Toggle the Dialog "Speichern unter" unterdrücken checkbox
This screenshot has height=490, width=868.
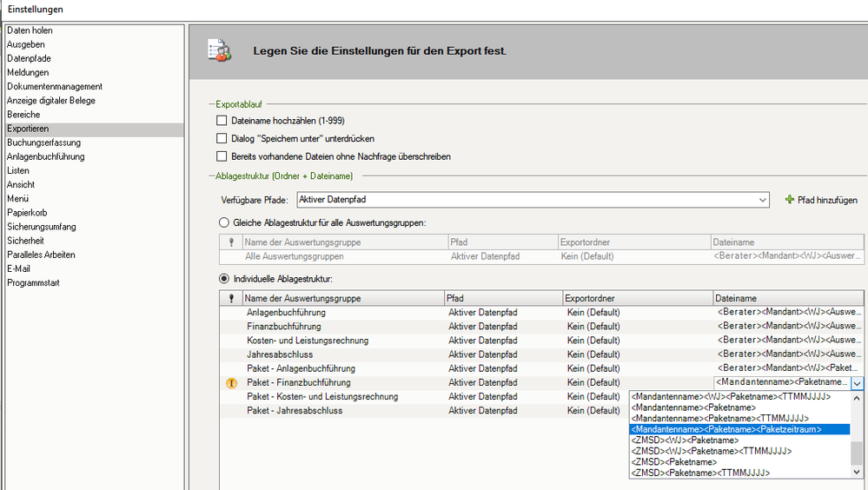click(x=222, y=138)
